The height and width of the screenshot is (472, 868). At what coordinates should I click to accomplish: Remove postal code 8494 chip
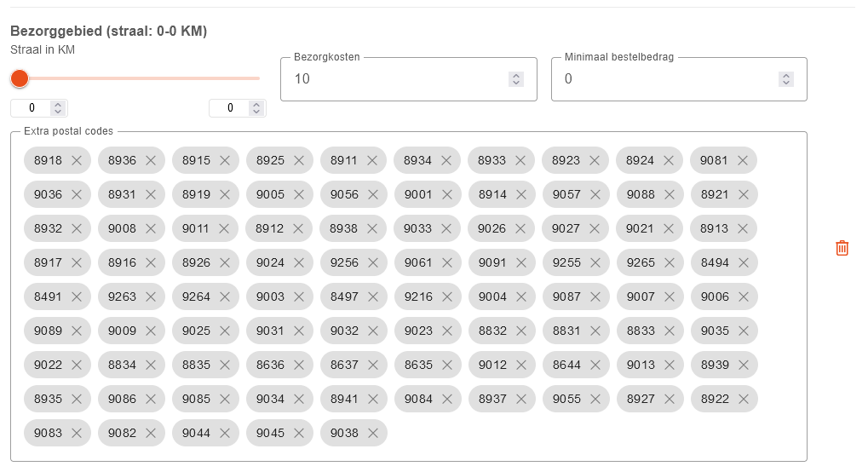point(744,262)
